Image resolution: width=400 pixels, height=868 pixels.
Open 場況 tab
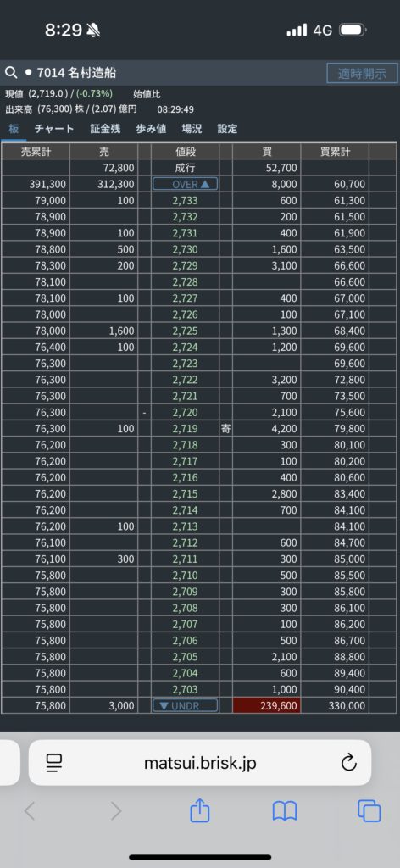coord(192,129)
